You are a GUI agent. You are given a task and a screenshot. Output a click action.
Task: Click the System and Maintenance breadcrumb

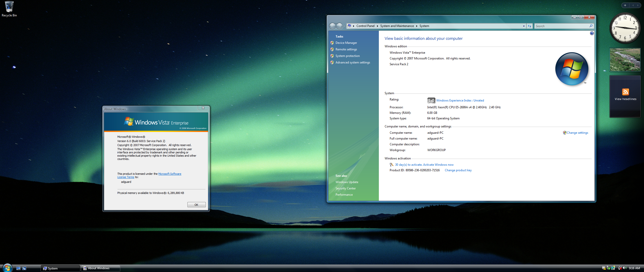click(397, 26)
